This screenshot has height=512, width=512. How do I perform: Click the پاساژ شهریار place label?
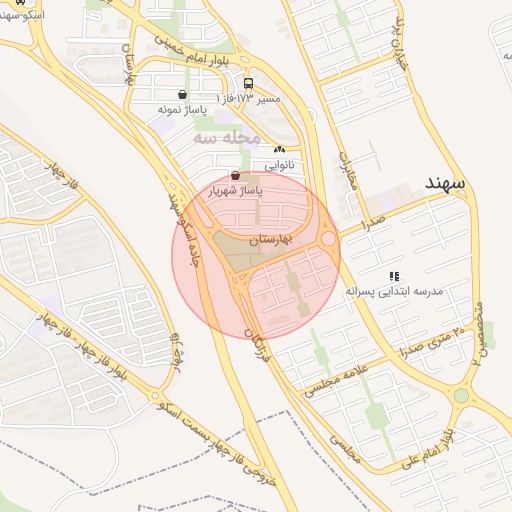click(235, 191)
